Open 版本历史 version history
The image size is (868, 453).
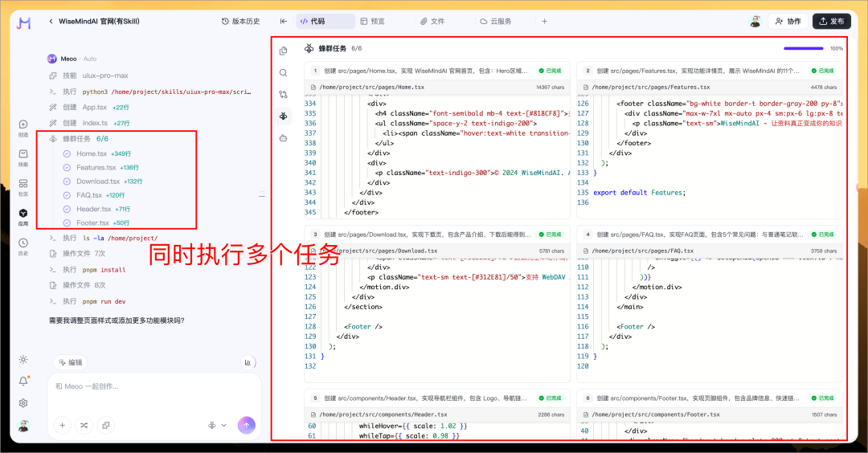(x=240, y=21)
